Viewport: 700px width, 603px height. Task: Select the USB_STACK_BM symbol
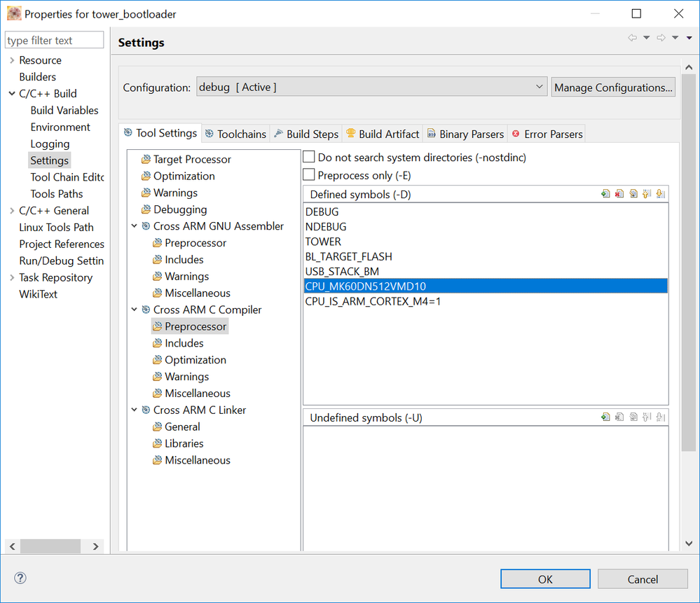click(x=486, y=271)
